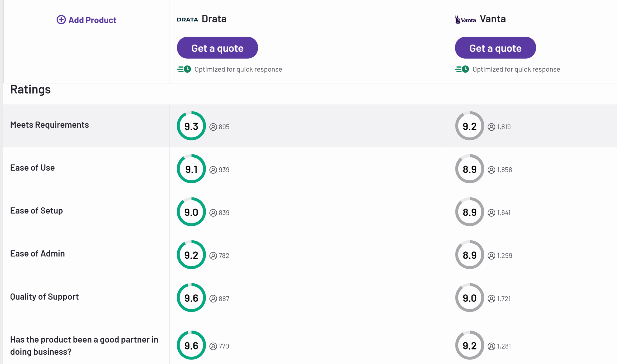Viewport: 617px width, 364px height.
Task: Click Vanta's 9.0 Quality of Support donut
Action: 469,298
